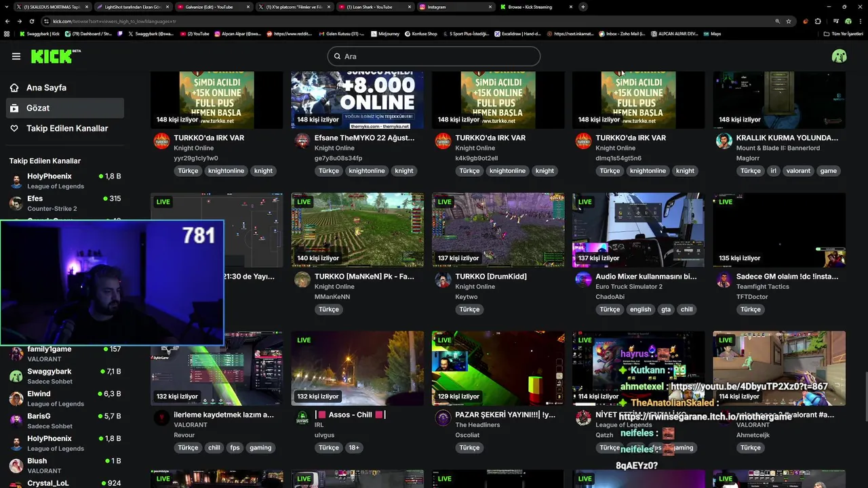Switch to the Instagram browser tab
Image resolution: width=868 pixels, height=488 pixels.
pyautogui.click(x=456, y=7)
